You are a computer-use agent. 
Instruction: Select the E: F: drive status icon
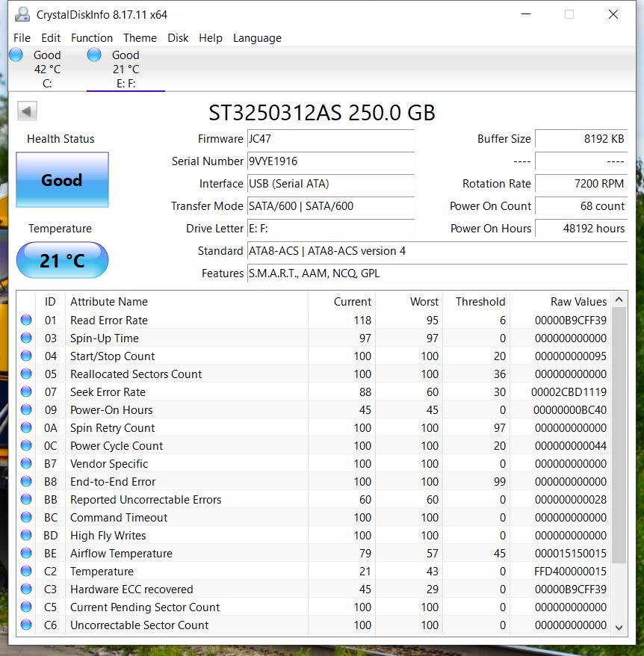coord(94,55)
